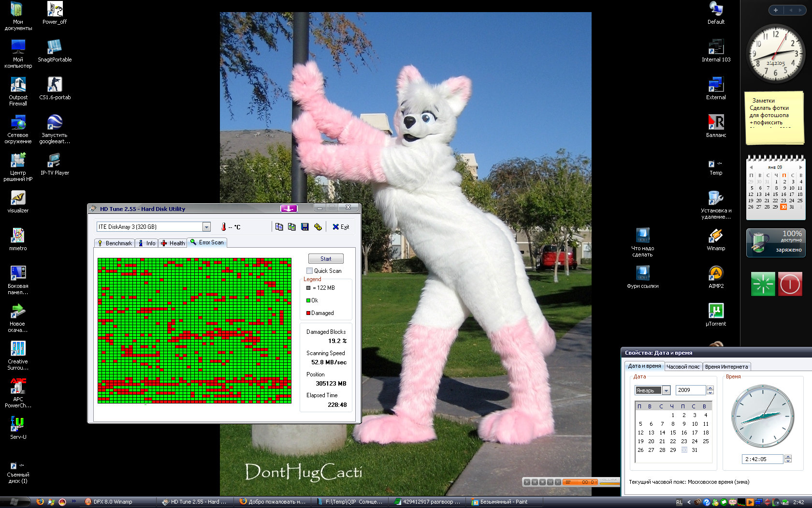Select the Power_off desktop shortcut
The image size is (812, 508).
click(x=55, y=13)
